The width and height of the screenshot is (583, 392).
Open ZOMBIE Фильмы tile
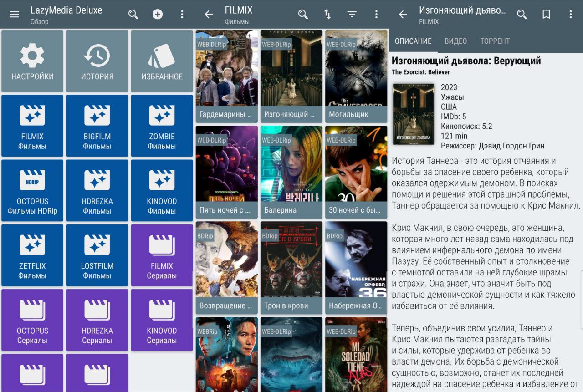pyautogui.click(x=162, y=126)
